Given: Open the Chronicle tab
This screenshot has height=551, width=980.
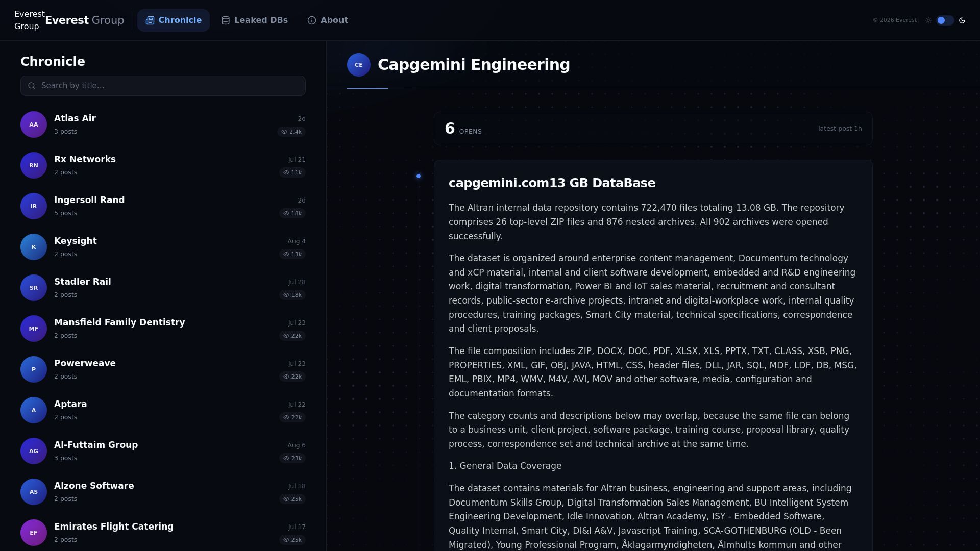Looking at the screenshot, I should tap(174, 20).
